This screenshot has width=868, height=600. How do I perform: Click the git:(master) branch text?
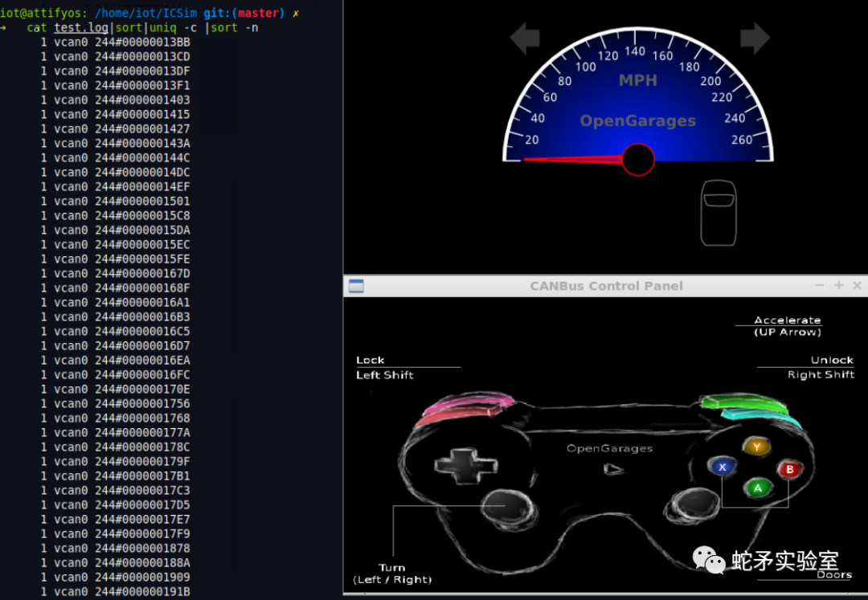click(244, 13)
